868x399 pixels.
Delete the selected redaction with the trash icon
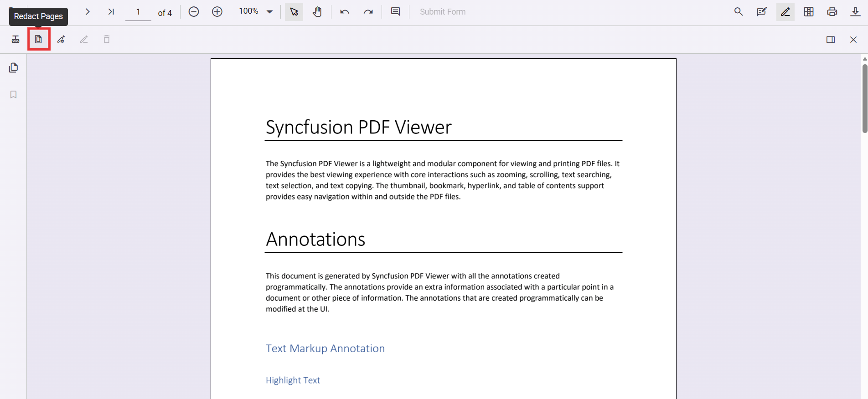tap(107, 40)
